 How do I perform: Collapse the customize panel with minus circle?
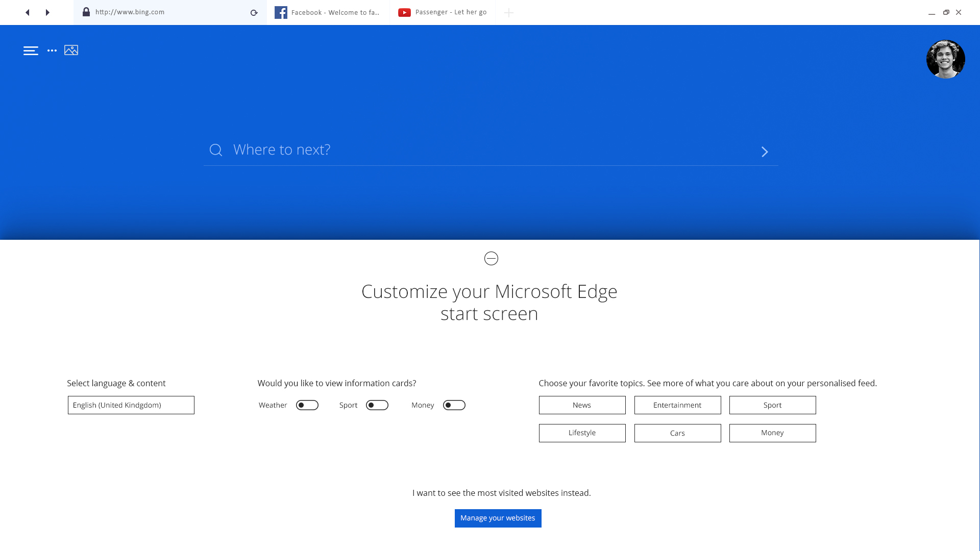click(x=491, y=259)
